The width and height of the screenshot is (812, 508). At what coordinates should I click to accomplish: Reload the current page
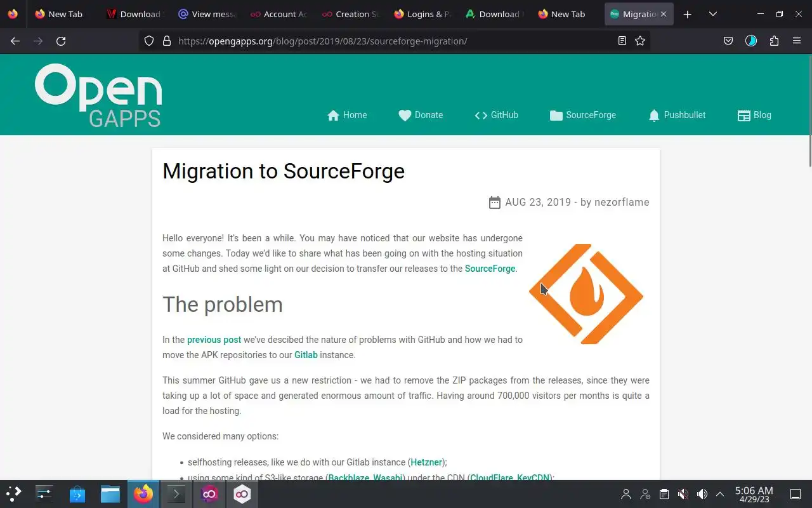(61, 41)
